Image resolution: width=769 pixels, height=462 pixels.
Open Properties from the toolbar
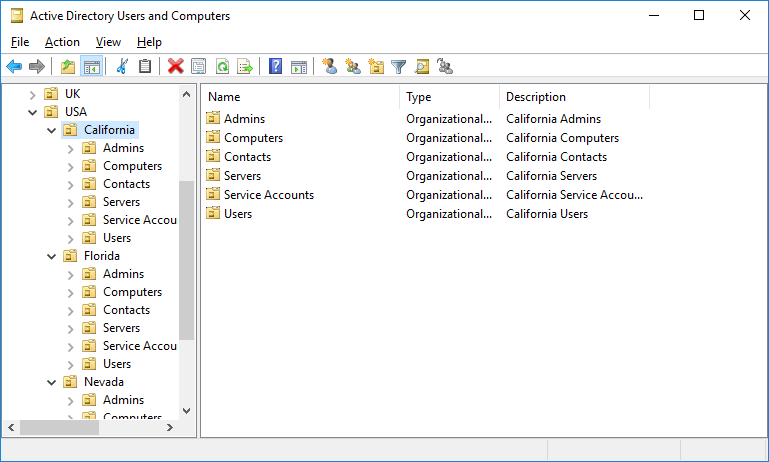[x=199, y=66]
